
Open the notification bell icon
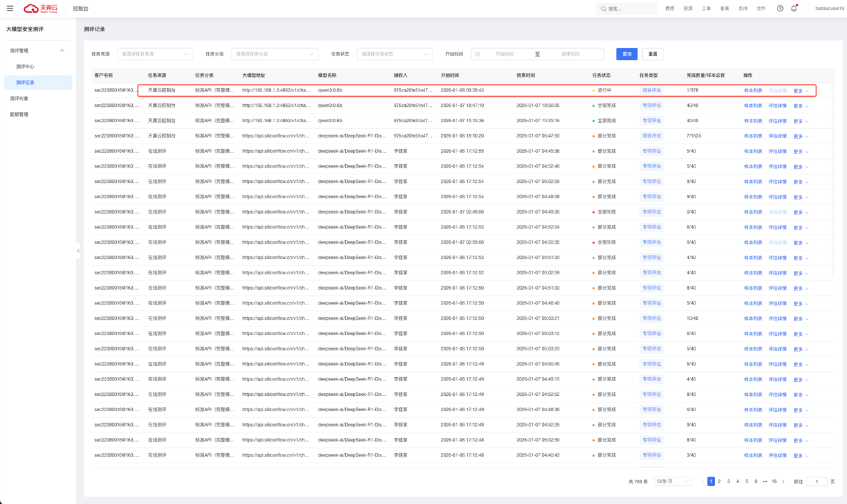point(794,9)
